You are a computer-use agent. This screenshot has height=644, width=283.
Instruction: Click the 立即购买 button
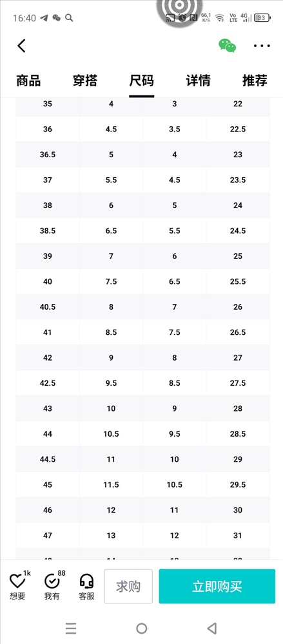pos(217,586)
